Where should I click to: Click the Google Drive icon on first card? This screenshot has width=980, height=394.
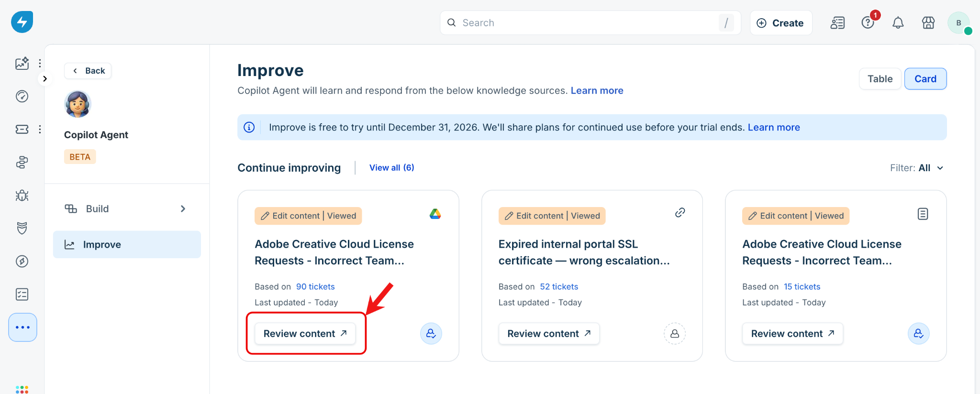tap(435, 214)
